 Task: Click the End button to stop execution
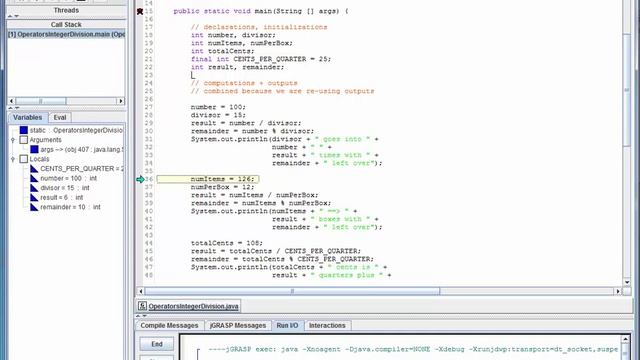[157, 344]
